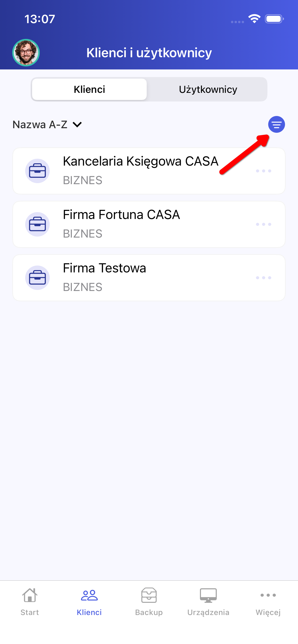Expand the Nazwa A-Z sort dropdown
298x644 pixels.
pyautogui.click(x=47, y=125)
